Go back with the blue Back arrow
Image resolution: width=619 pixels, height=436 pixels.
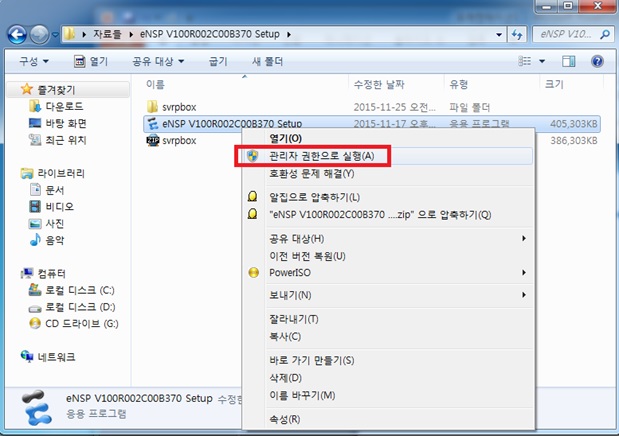17,34
